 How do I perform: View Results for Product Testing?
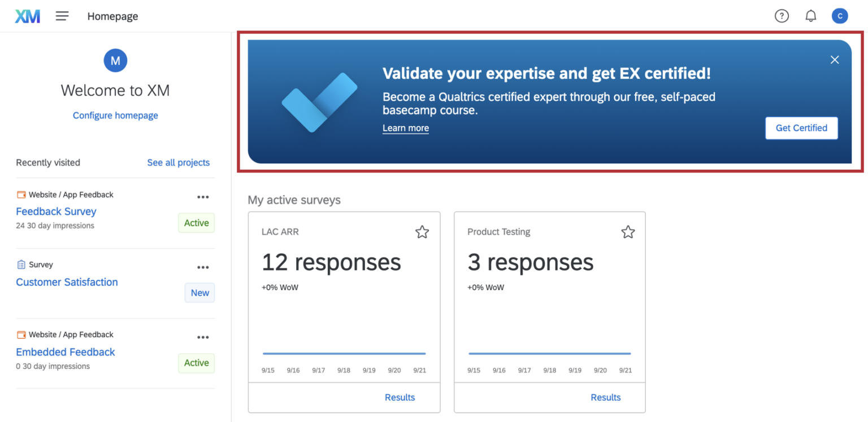click(x=605, y=397)
